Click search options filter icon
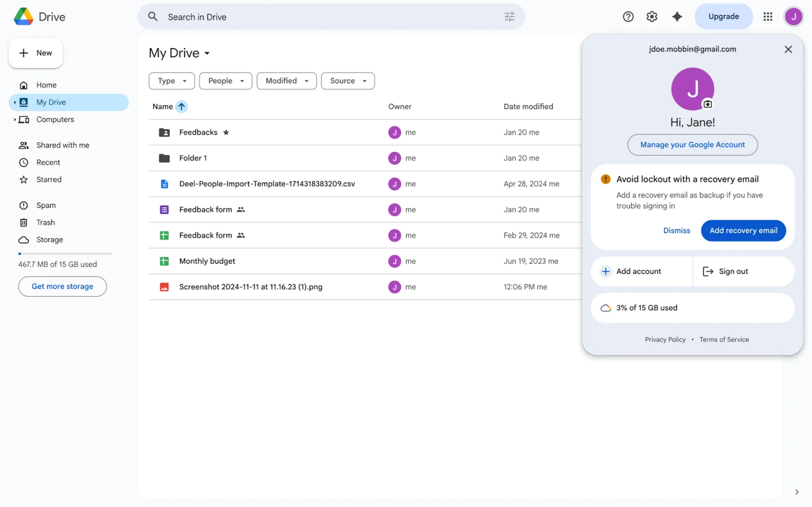 click(x=509, y=16)
